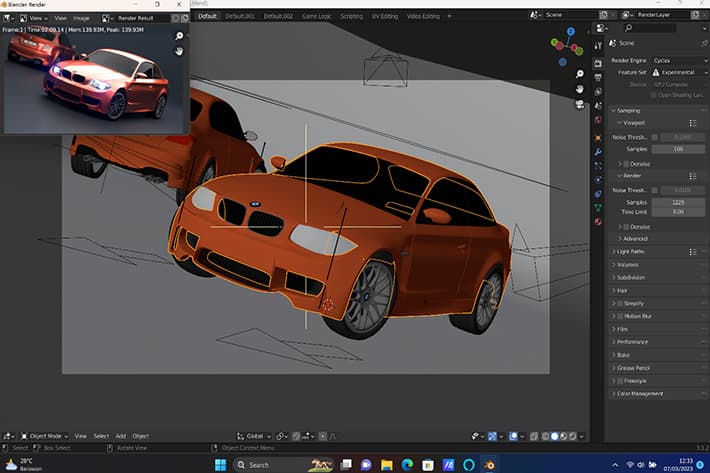Open the View Layer properties tab icon

598,92
